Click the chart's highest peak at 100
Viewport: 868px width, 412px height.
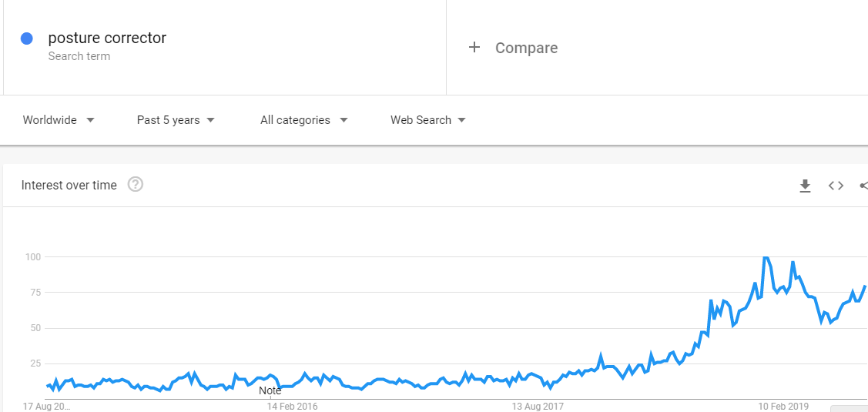pyautogui.click(x=766, y=257)
